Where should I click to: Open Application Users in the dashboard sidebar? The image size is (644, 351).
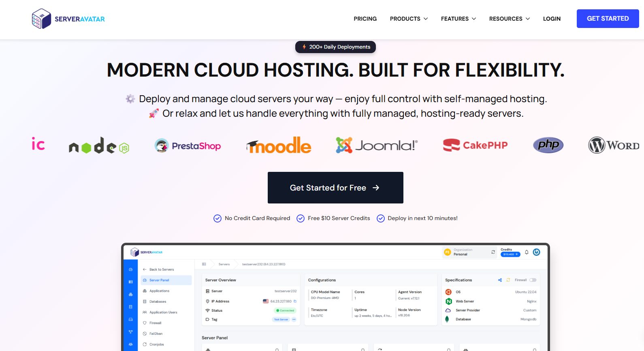coord(163,312)
